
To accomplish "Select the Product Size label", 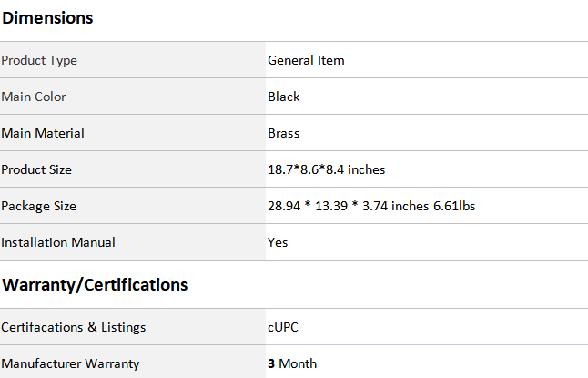I will pos(36,169).
